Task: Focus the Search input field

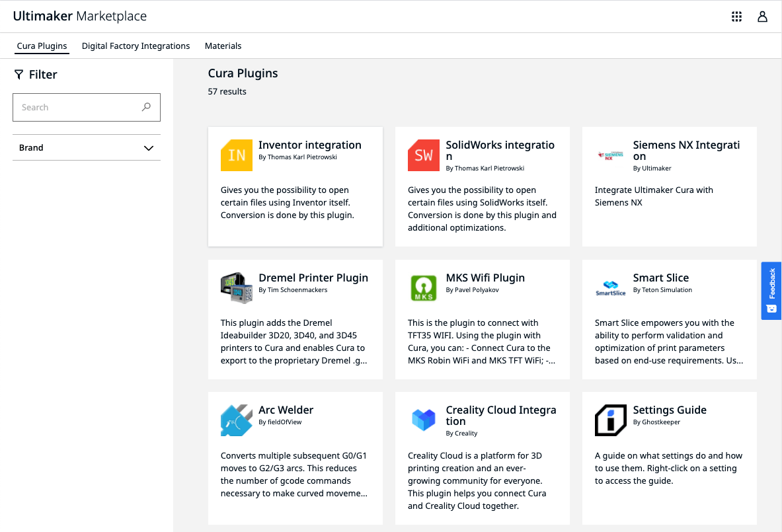Action: tap(87, 107)
